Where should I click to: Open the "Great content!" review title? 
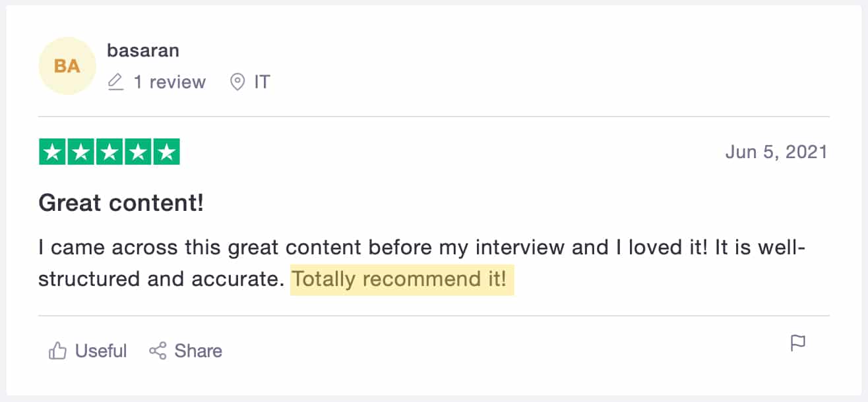pos(121,203)
